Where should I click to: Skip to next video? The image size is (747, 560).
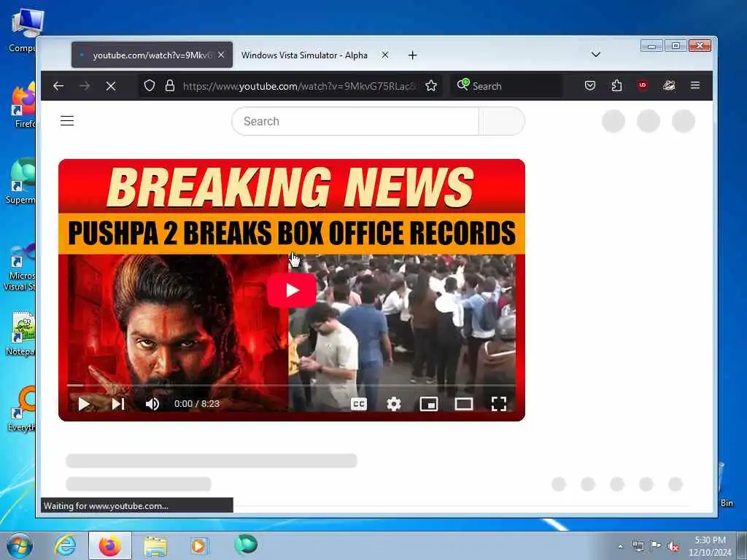click(118, 404)
